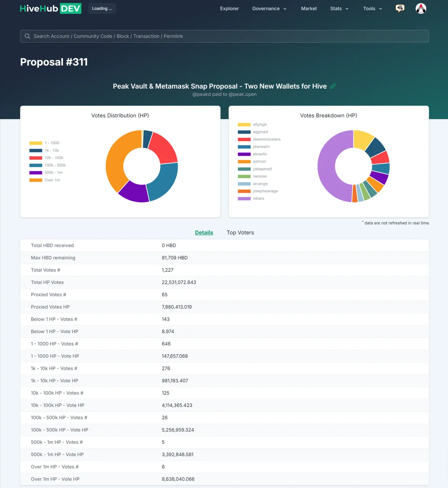Image resolution: width=448 pixels, height=488 pixels.
Task: Click the HiveHub DEV logo
Action: [x=50, y=8]
